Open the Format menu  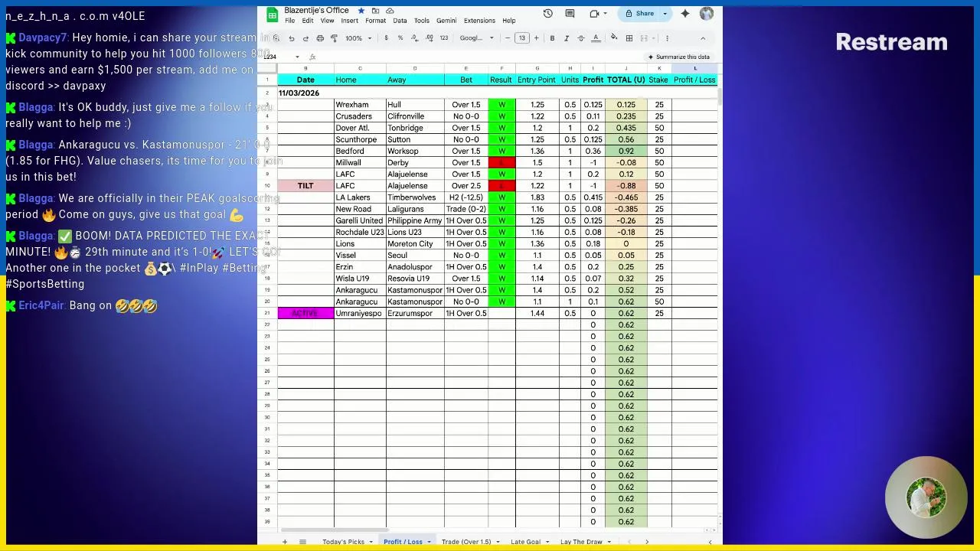pyautogui.click(x=375, y=21)
